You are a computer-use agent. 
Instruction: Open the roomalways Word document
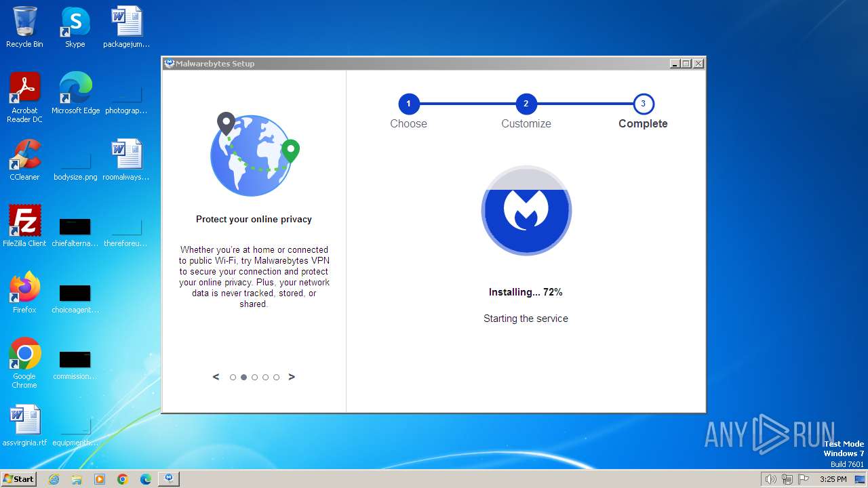[x=126, y=160]
